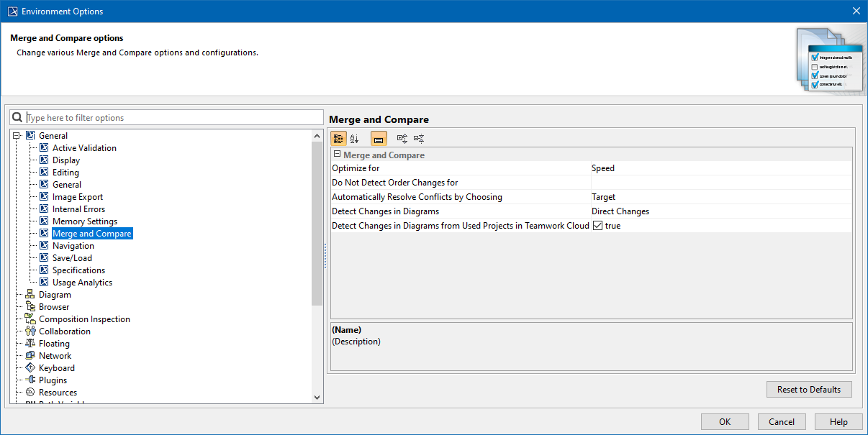Screen dimensions: 868x435
Task: Uncheck Detect Changes from Used Projects checkbox
Action: [597, 226]
